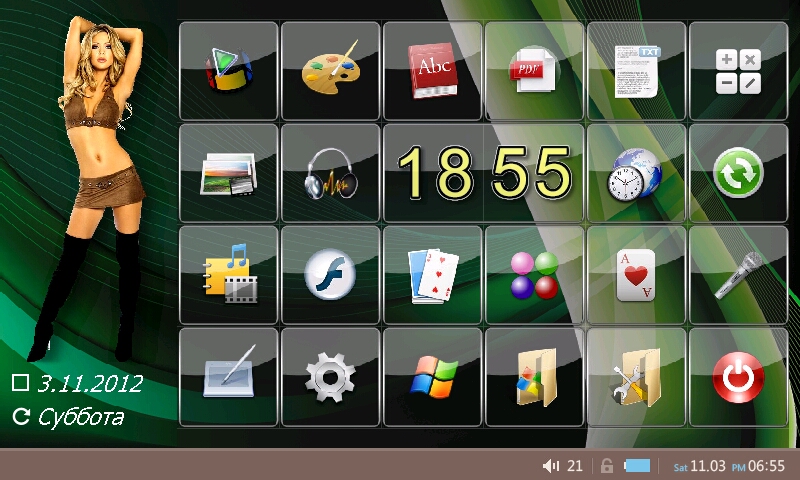
Task: Open the programs folder with Windows logo
Action: pyautogui.click(x=534, y=377)
